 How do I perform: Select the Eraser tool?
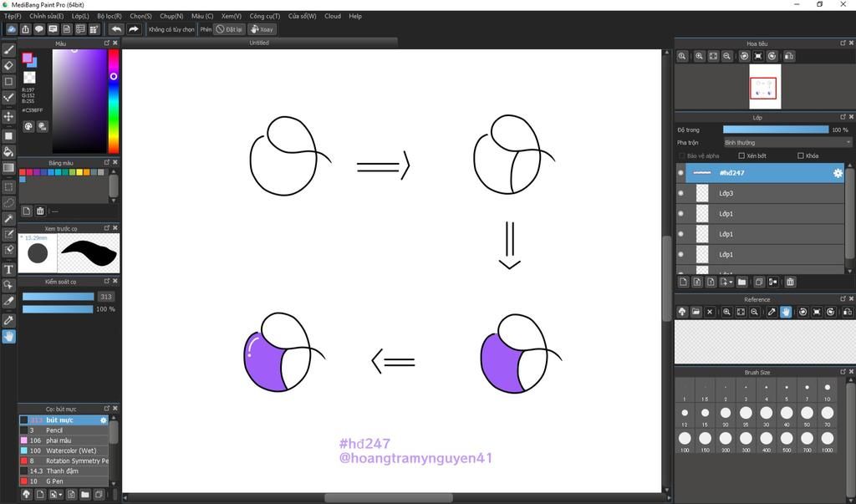tap(8, 65)
